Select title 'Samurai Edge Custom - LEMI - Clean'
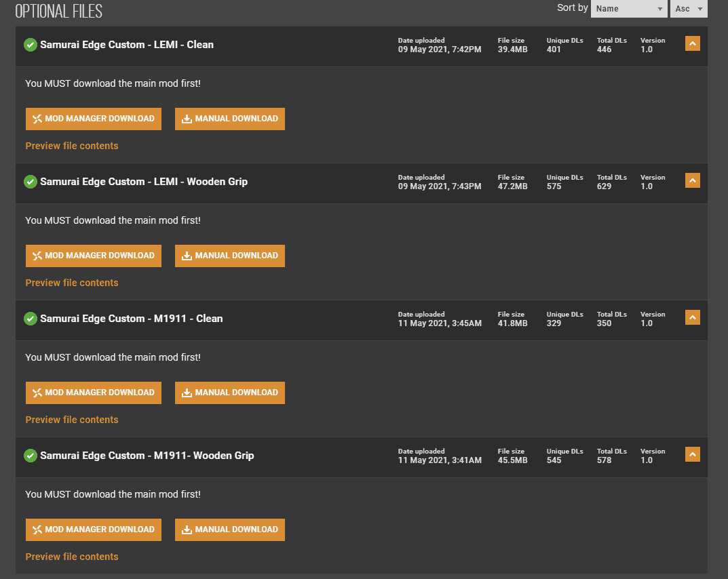 [127, 45]
